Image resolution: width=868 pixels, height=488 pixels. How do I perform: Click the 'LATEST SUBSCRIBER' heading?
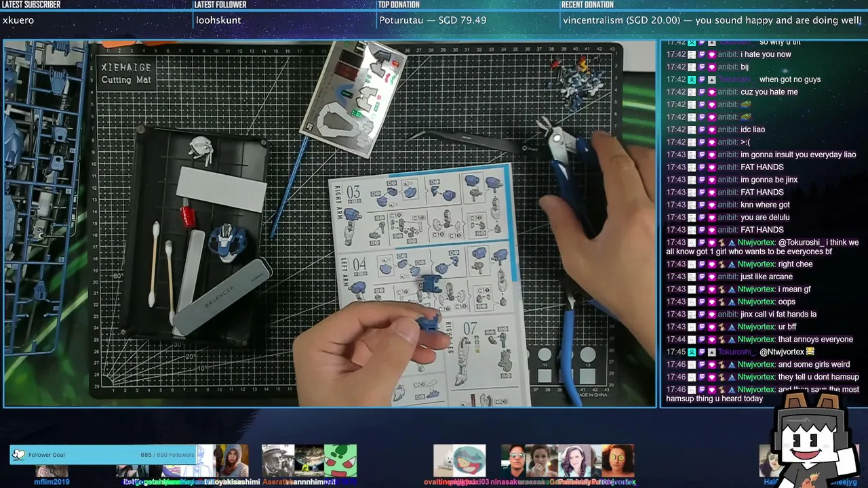31,5
